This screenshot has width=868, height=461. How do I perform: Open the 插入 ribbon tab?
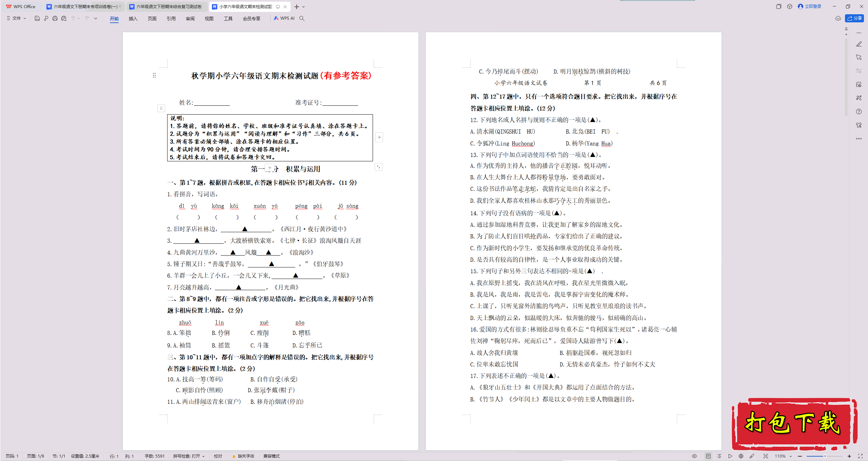pyautogui.click(x=133, y=19)
